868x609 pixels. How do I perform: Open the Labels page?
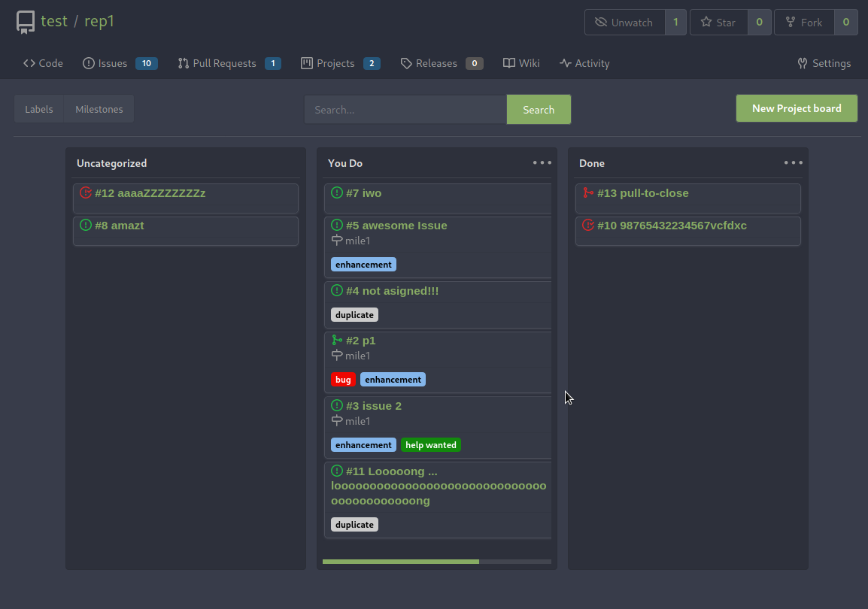[39, 109]
